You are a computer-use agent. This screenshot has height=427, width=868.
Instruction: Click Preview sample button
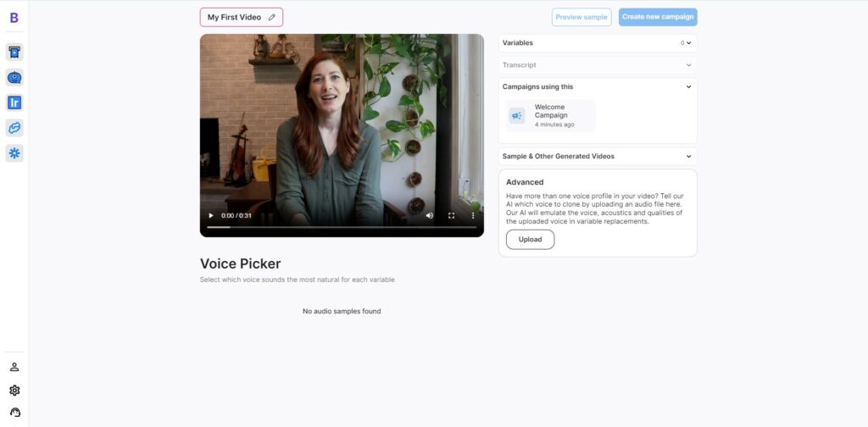tap(581, 17)
